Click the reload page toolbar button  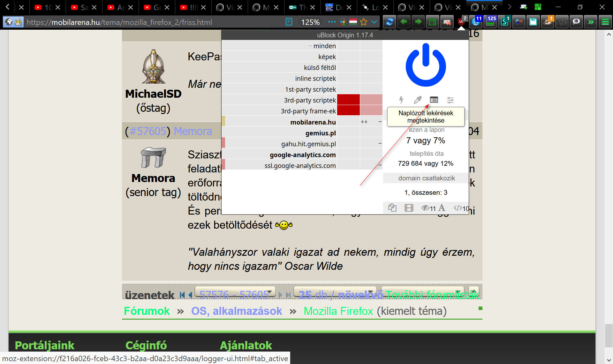[x=390, y=22]
